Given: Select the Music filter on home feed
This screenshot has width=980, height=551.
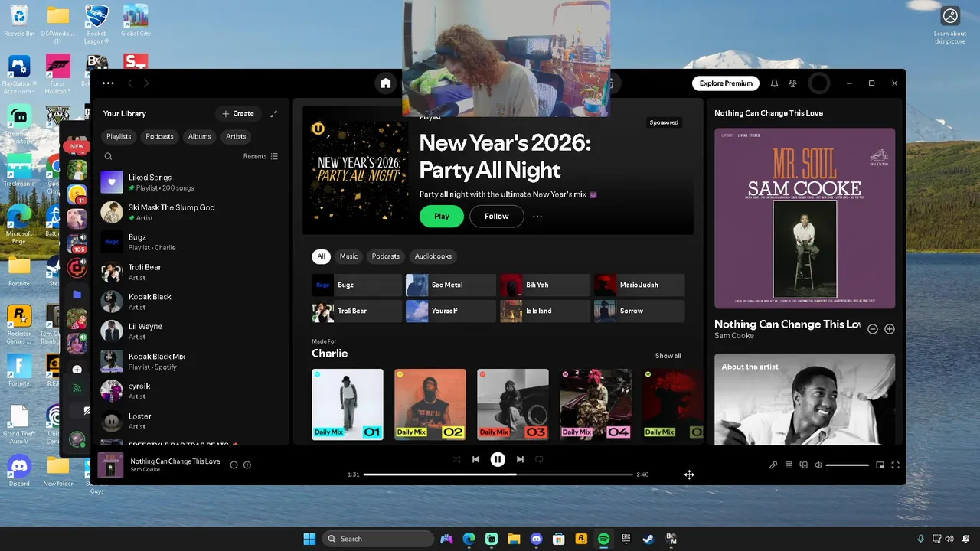Looking at the screenshot, I should coord(348,256).
